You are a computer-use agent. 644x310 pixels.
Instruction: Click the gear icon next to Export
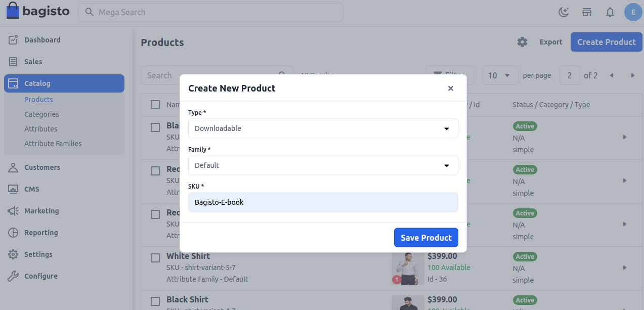(522, 42)
